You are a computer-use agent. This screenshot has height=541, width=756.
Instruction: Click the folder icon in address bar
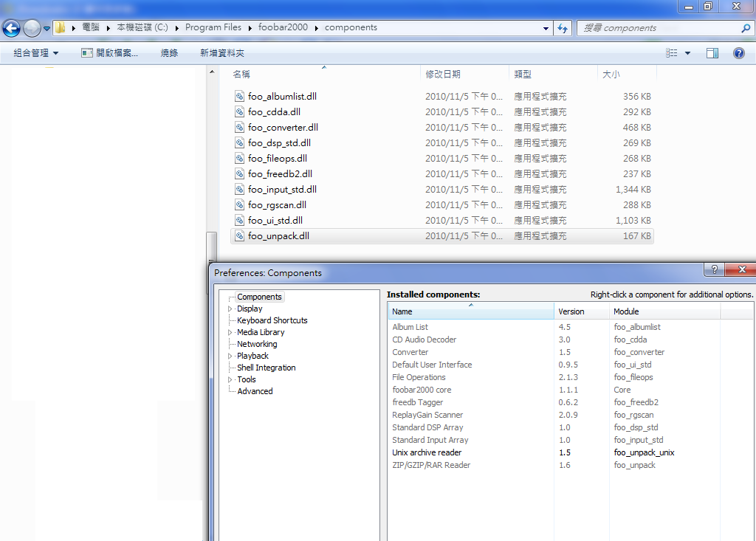tap(61, 27)
